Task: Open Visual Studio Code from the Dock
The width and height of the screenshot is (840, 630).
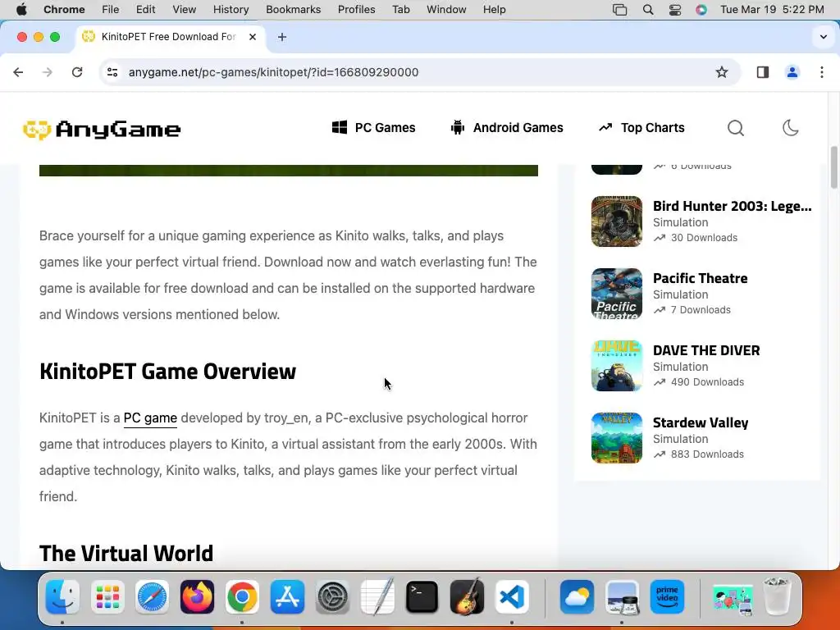Action: (512, 596)
